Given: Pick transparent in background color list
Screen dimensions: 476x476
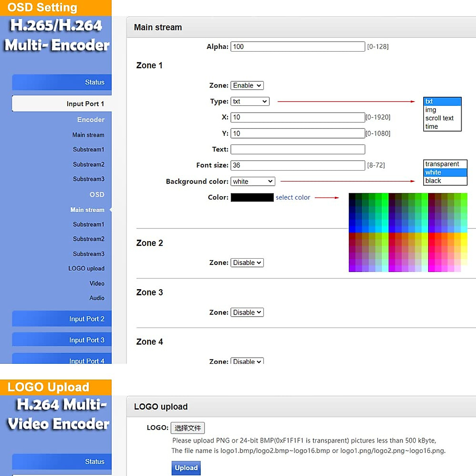Looking at the screenshot, I should [442, 164].
